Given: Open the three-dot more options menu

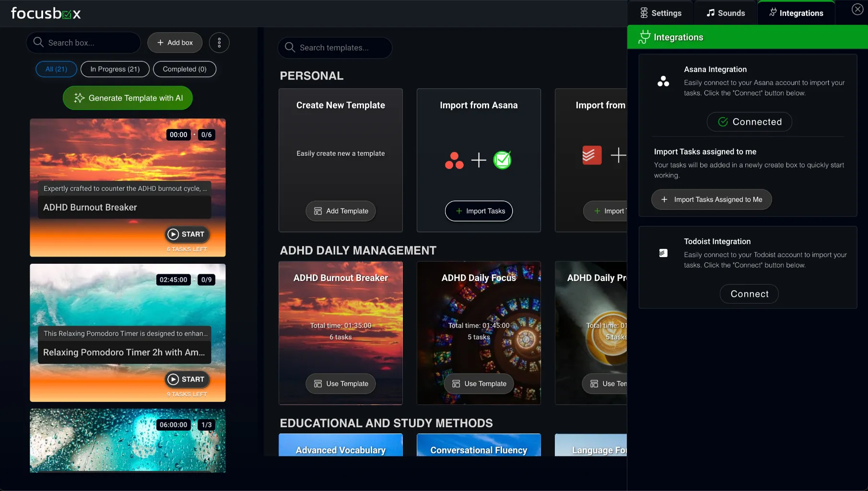Looking at the screenshot, I should click(219, 43).
